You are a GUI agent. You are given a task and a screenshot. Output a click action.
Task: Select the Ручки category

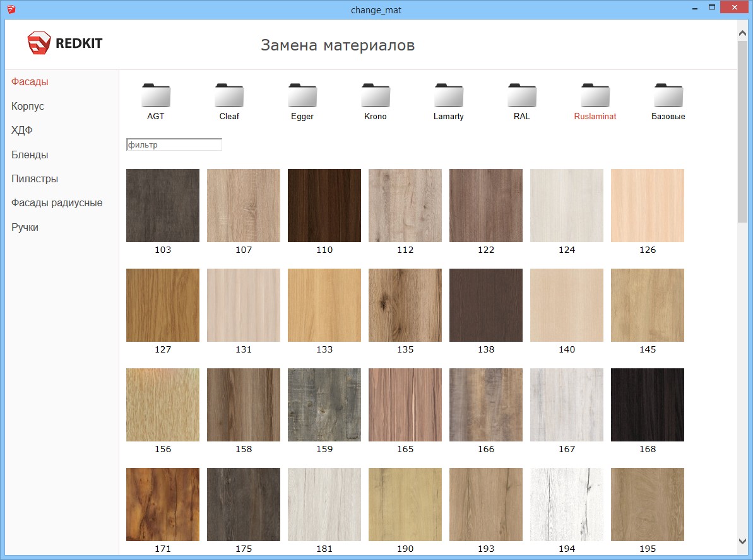(25, 227)
